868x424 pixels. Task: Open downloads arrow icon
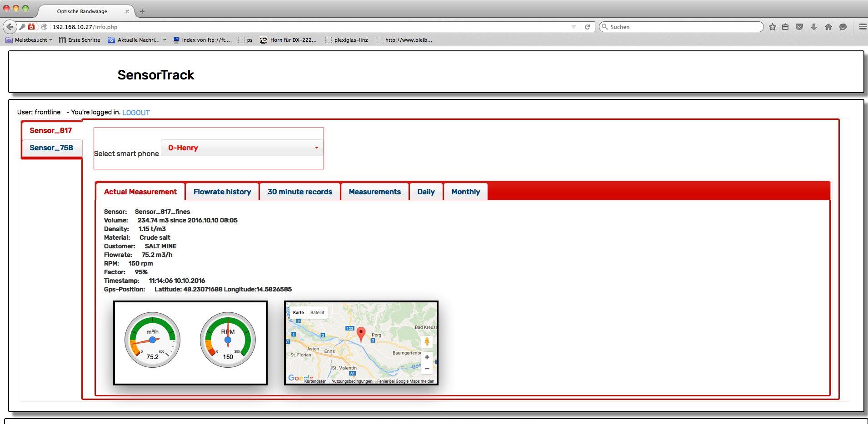click(x=814, y=27)
